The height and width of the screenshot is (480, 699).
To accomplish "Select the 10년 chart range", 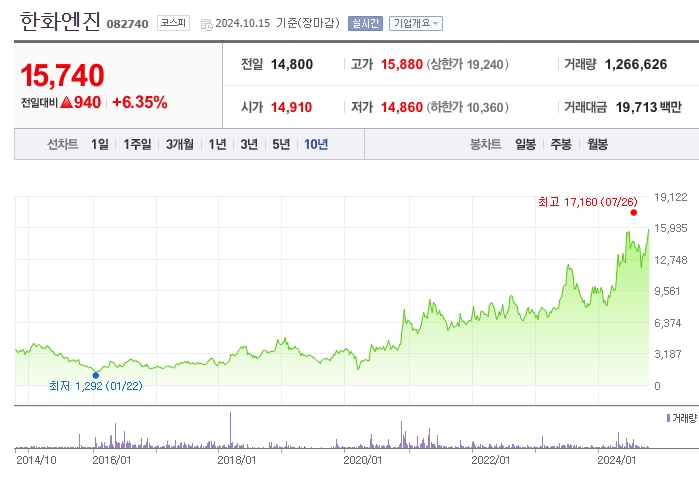I will point(316,144).
